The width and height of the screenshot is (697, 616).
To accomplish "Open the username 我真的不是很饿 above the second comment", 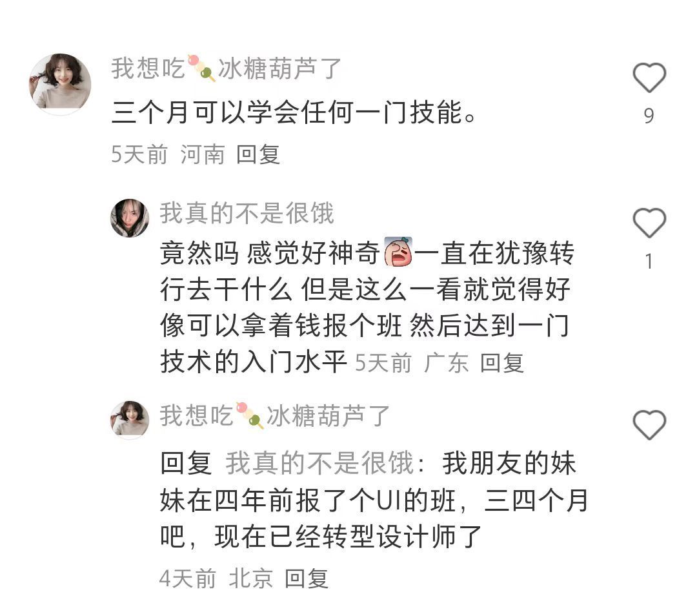I will (x=247, y=213).
